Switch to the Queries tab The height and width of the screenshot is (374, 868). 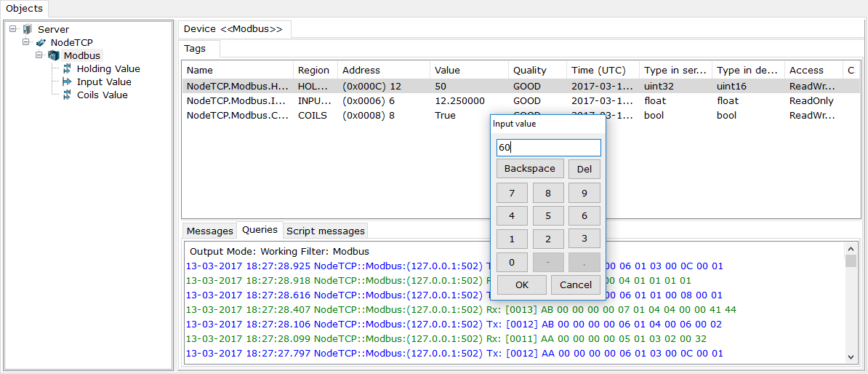[260, 229]
